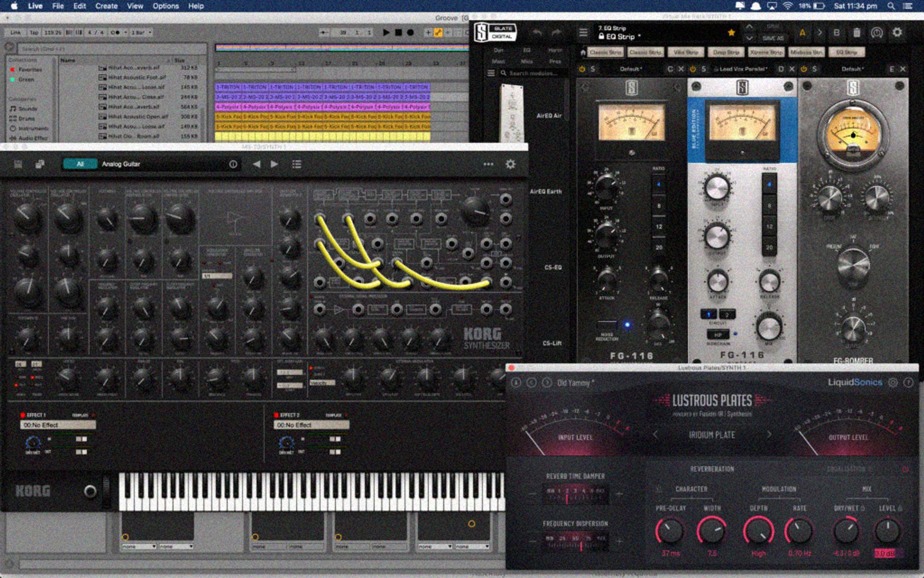Image resolution: width=924 pixels, height=578 pixels.
Task: Open the Effect 1 No Effect dropdown
Action: [58, 425]
